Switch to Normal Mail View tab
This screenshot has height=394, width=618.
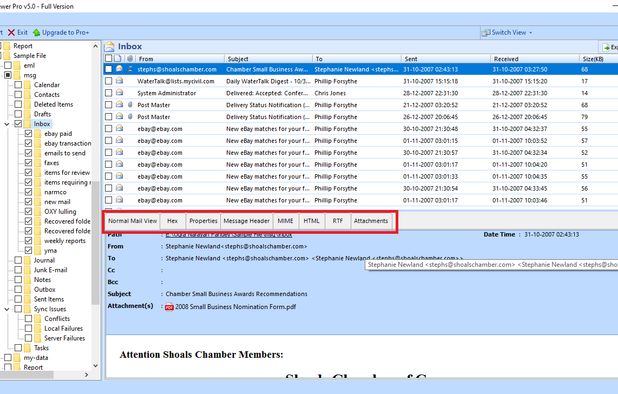(132, 221)
